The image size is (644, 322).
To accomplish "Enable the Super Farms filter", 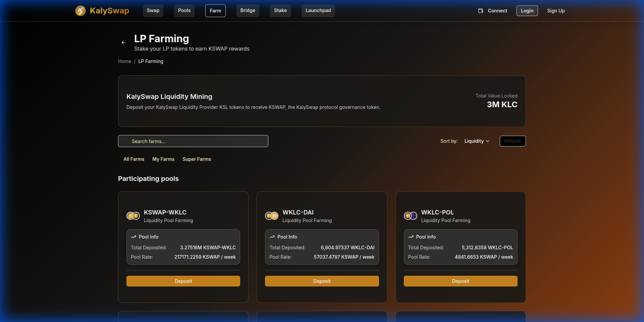I will pos(197,159).
